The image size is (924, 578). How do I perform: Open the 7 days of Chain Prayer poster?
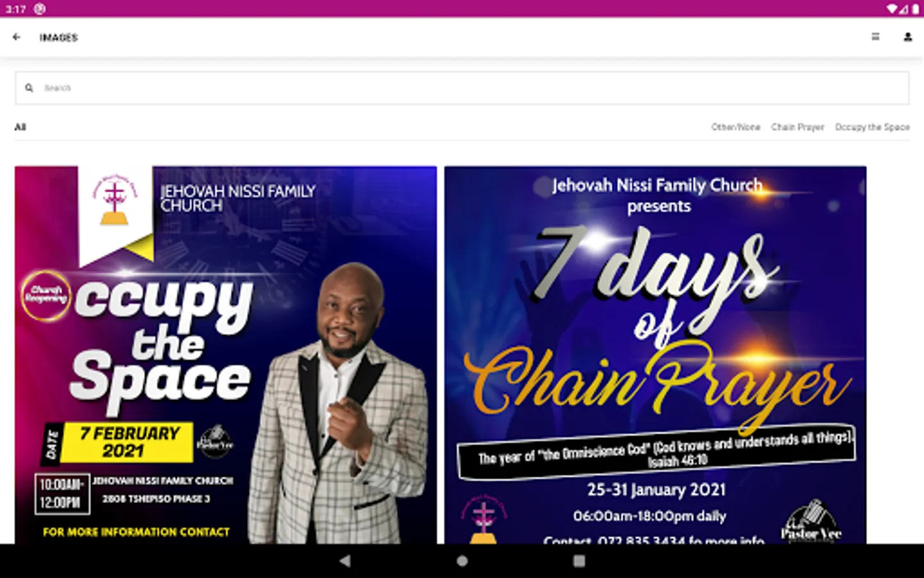[x=655, y=355]
